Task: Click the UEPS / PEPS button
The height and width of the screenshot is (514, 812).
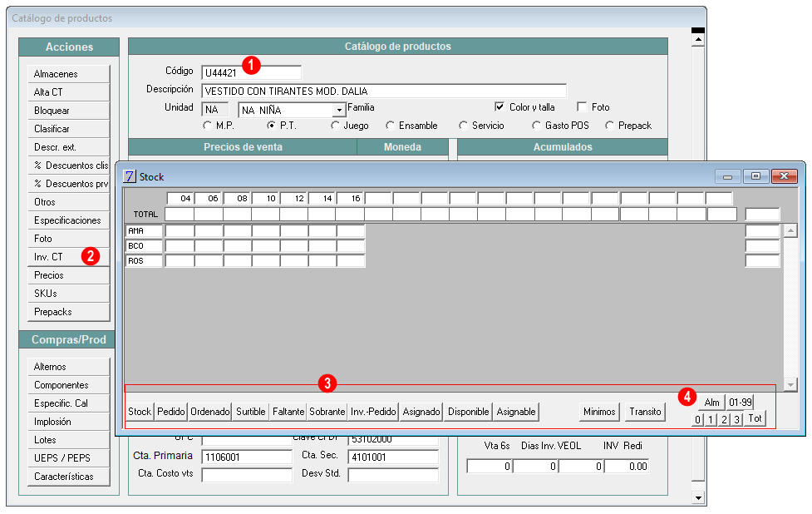Action: pyautogui.click(x=68, y=458)
